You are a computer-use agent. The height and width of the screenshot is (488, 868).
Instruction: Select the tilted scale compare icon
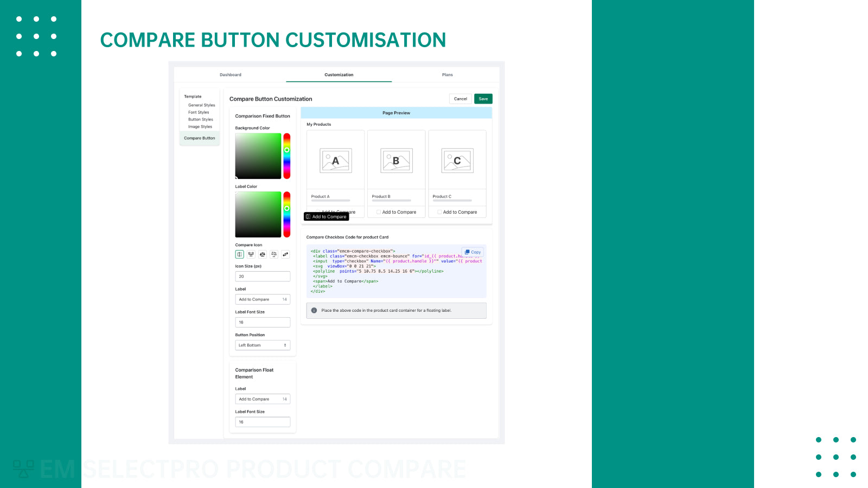274,254
